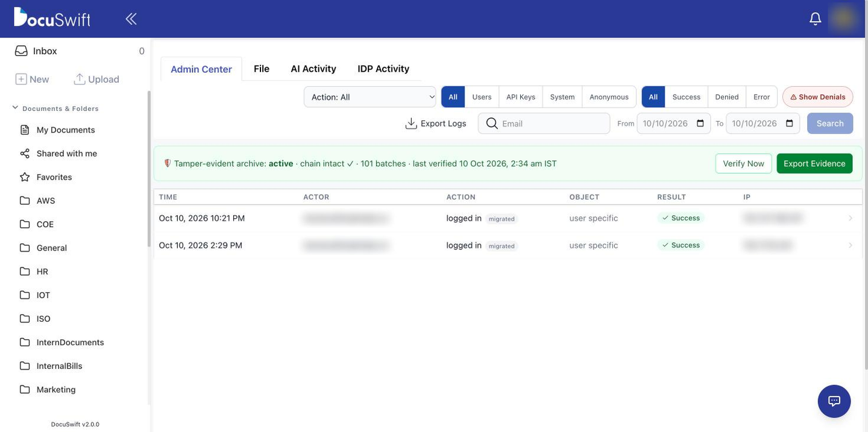This screenshot has width=868, height=432.
Task: Open the Action: All dropdown
Action: (x=370, y=97)
